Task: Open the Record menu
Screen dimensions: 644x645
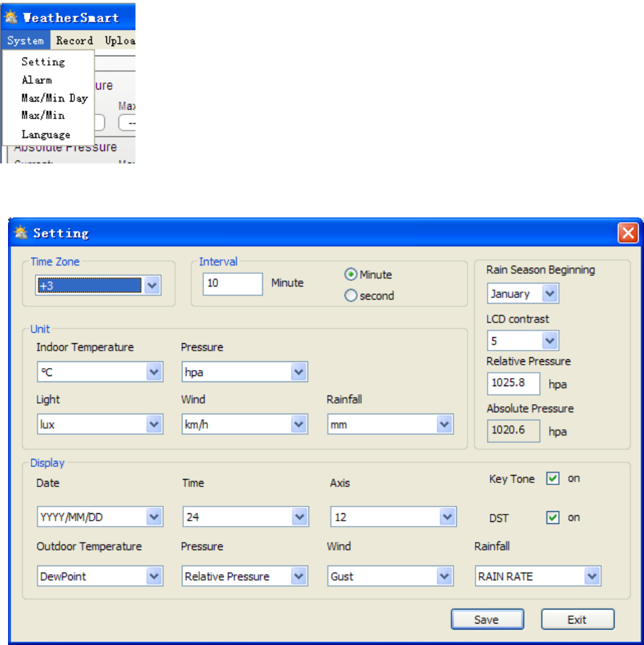Action: pyautogui.click(x=74, y=40)
